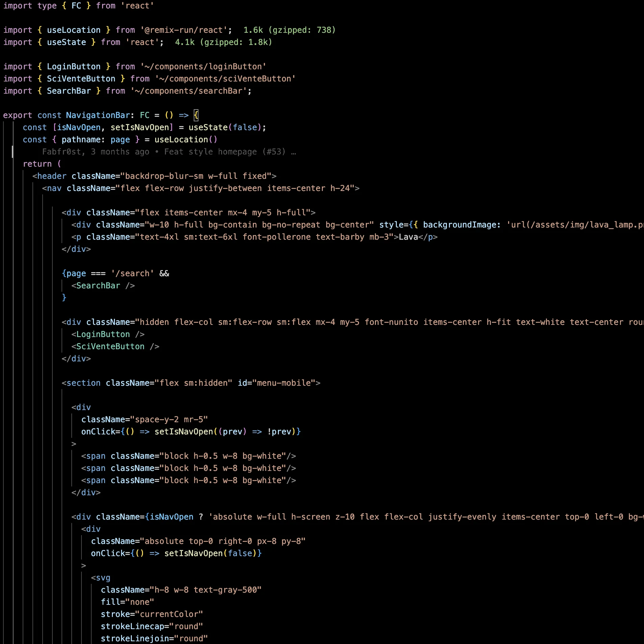Click 'setIsNavOpen' in the useState destructuring

[x=140, y=127]
